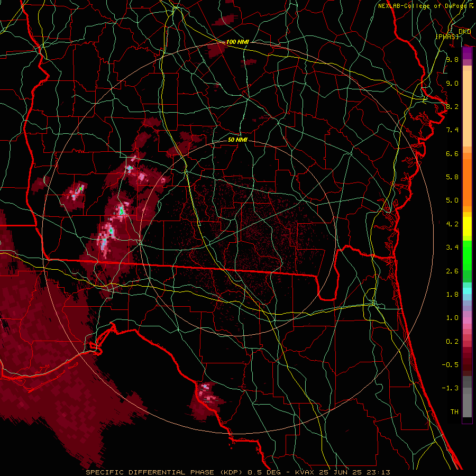Screen dimensions: 476x476
Task: Click the 9.0 scale value
Action: 452,83
